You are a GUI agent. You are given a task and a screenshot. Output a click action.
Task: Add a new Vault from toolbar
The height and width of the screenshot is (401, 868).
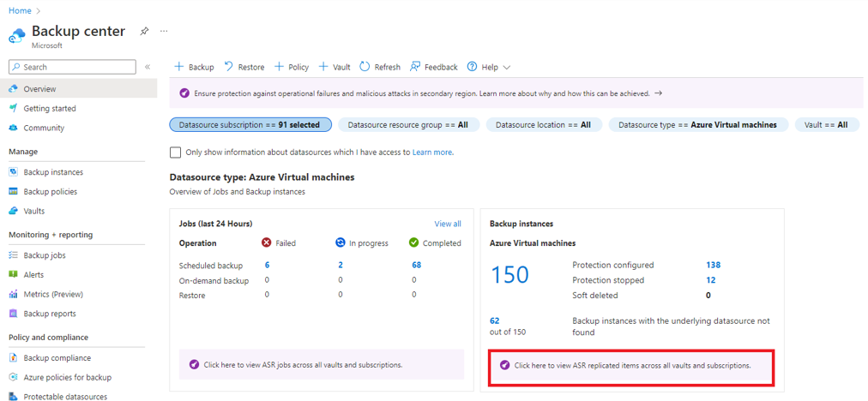[335, 67]
